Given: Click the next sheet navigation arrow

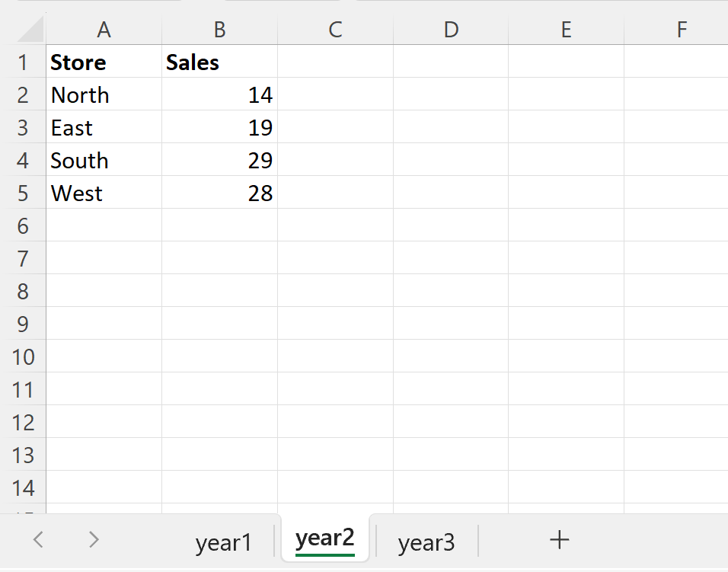Looking at the screenshot, I should coord(93,539).
